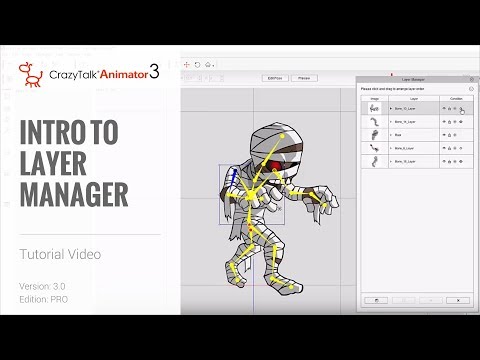The width and height of the screenshot is (480, 360).
Task: Click the help icon in Layer Manager
Action: point(471,89)
